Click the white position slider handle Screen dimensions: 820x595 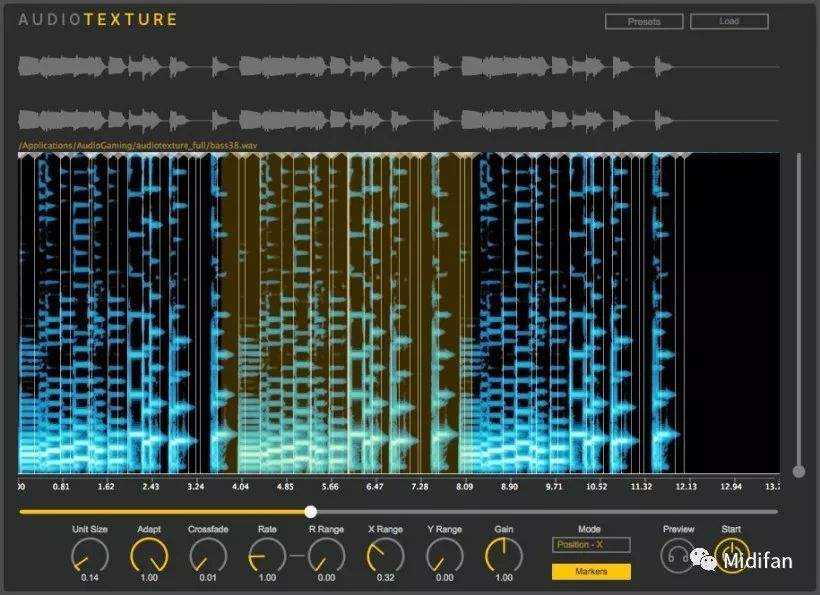coord(311,511)
